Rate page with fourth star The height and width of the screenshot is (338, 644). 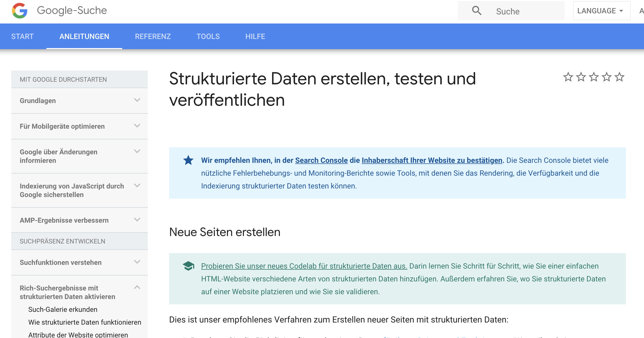(606, 77)
